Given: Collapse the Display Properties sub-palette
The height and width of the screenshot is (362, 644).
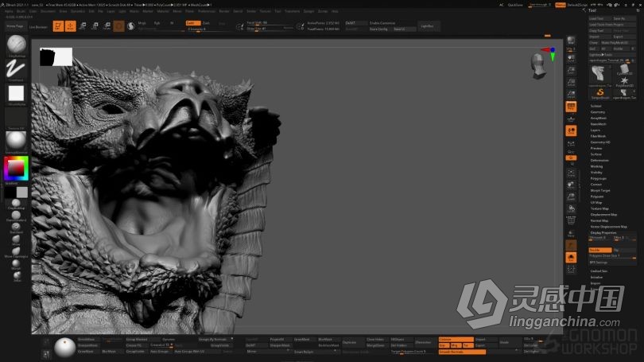Looking at the screenshot, I should point(603,232).
